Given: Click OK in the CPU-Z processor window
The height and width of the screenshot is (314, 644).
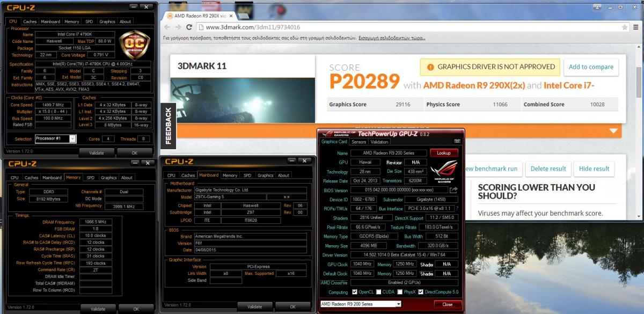Looking at the screenshot, I should pos(134,153).
